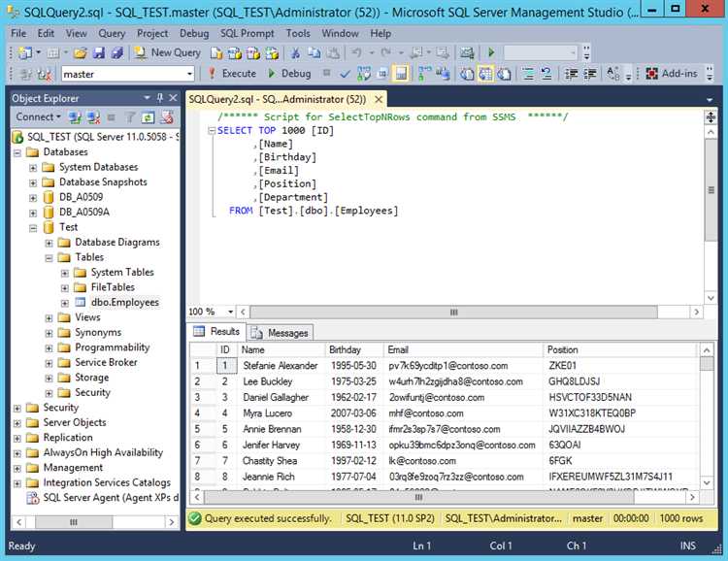Click the Cut scissors icon

tap(296, 52)
